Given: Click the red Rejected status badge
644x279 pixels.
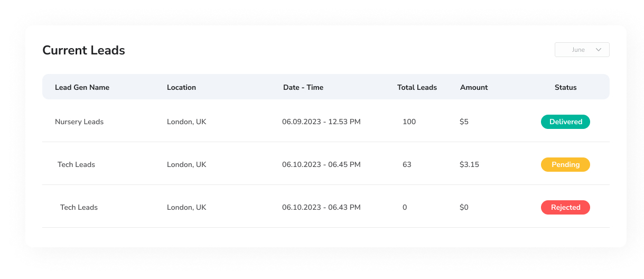Looking at the screenshot, I should point(565,208).
